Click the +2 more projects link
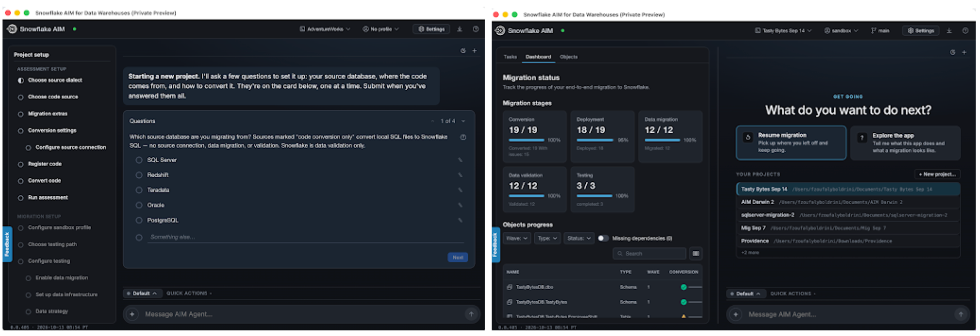This screenshot has width=980, height=336. (x=750, y=253)
